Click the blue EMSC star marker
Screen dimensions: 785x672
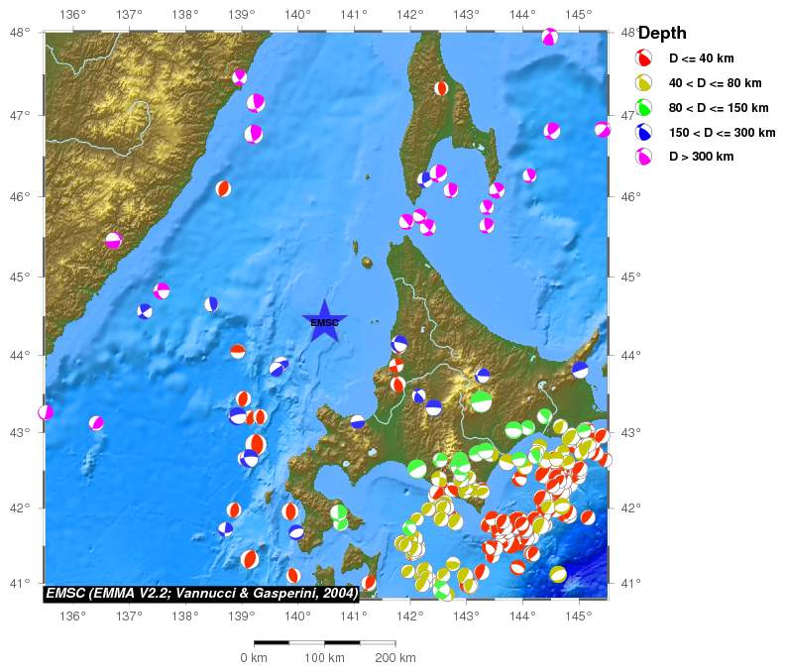pyautogui.click(x=324, y=321)
